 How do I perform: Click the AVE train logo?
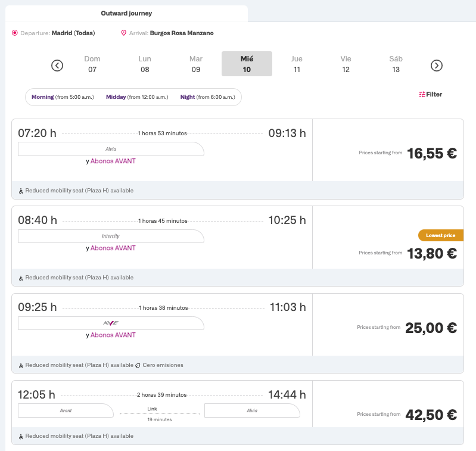pyautogui.click(x=111, y=323)
